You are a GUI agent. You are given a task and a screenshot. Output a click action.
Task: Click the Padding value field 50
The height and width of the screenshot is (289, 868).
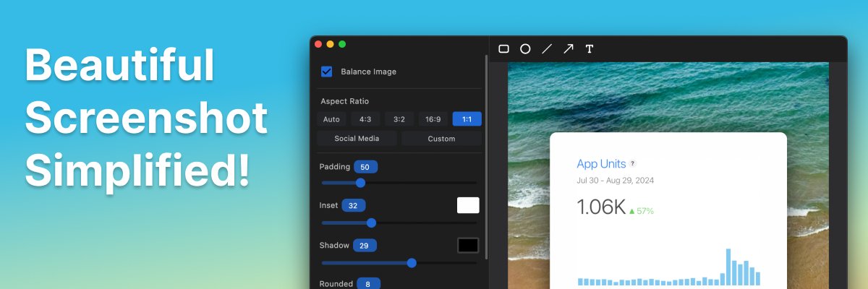click(x=365, y=167)
